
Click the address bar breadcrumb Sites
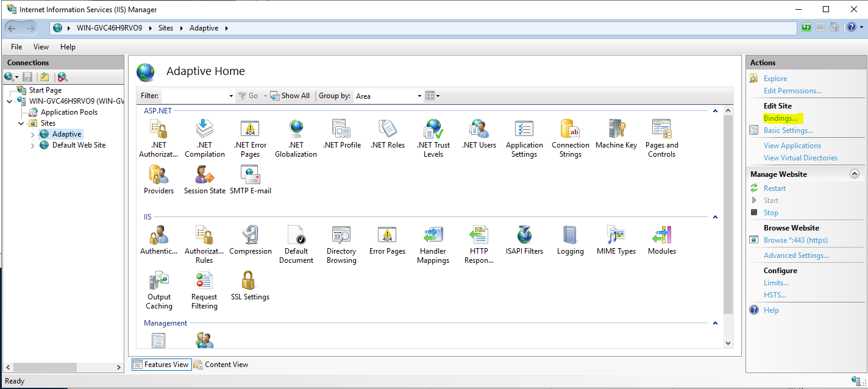pyautogui.click(x=165, y=28)
